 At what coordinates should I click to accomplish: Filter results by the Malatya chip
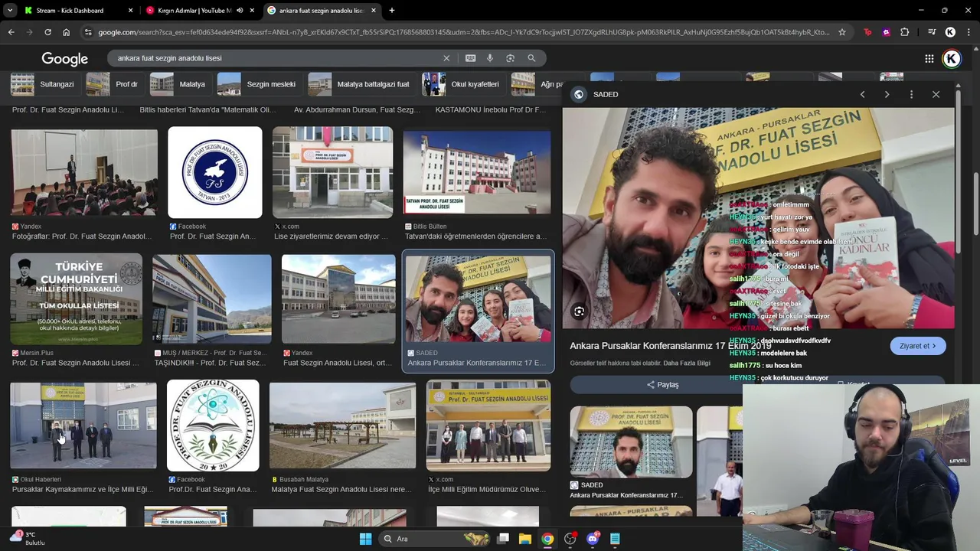pyautogui.click(x=179, y=84)
